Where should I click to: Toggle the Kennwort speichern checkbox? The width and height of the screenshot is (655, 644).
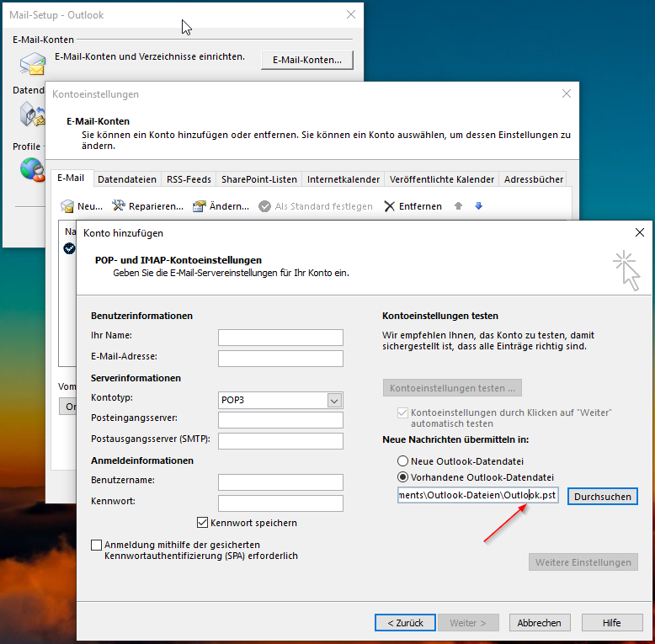pos(202,523)
